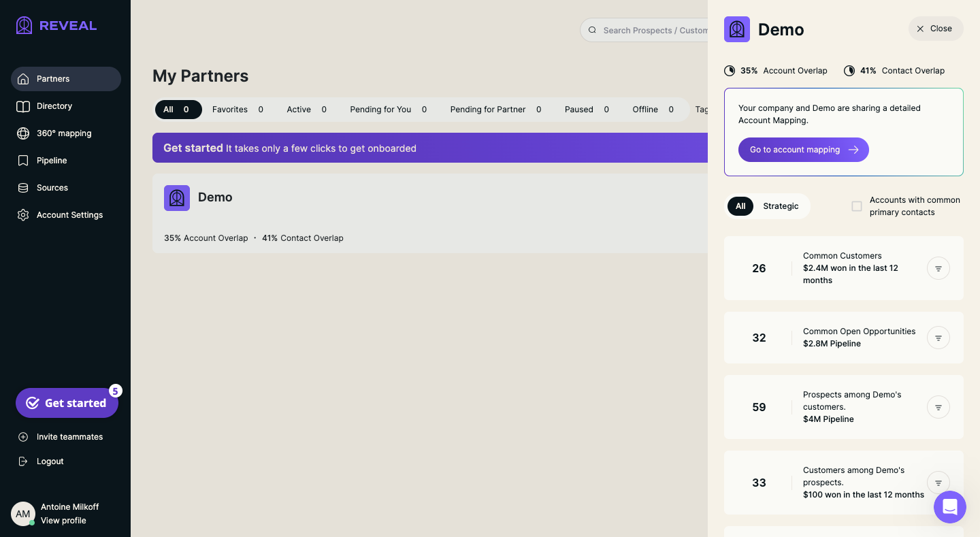Click the Get started button with badge
Screen dimensions: 980x537
click(x=67, y=403)
